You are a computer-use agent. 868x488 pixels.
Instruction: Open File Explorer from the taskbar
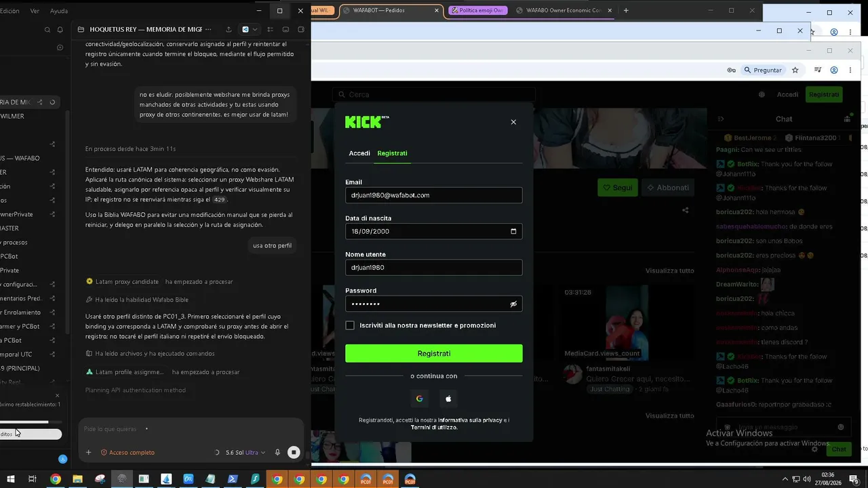(x=78, y=479)
